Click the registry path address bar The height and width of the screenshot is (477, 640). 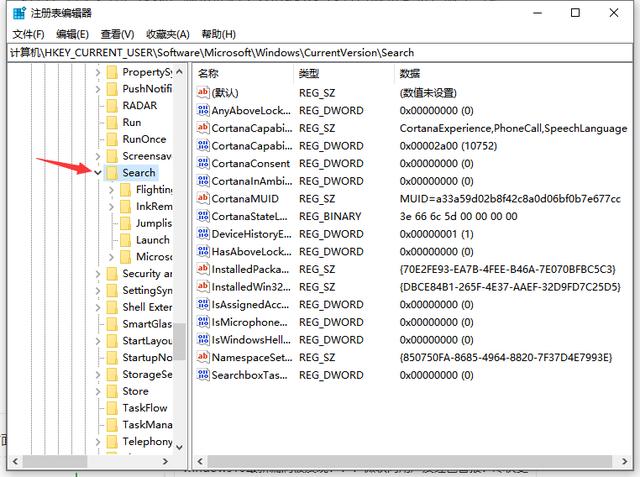(x=320, y=53)
